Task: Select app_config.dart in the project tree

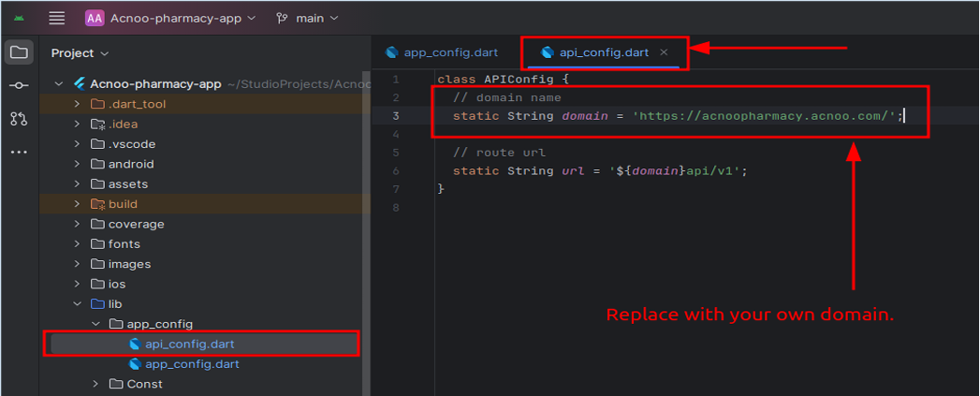Action: [192, 364]
